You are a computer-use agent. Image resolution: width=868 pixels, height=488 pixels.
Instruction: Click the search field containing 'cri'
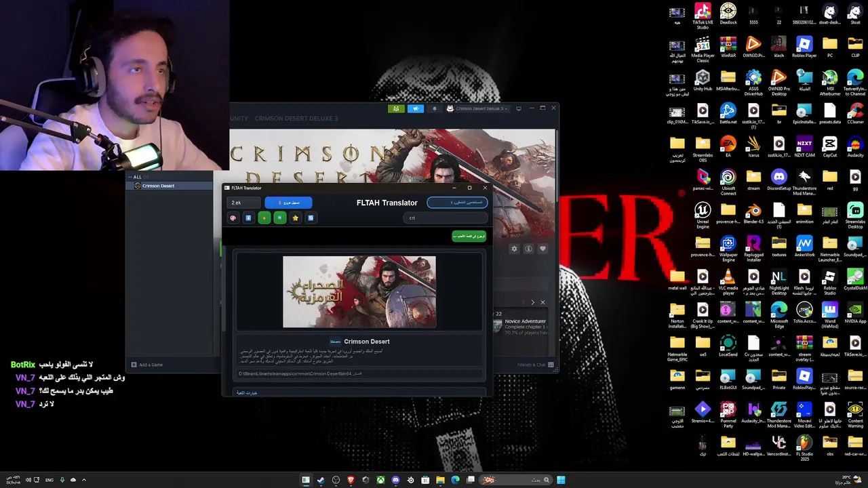coord(446,218)
